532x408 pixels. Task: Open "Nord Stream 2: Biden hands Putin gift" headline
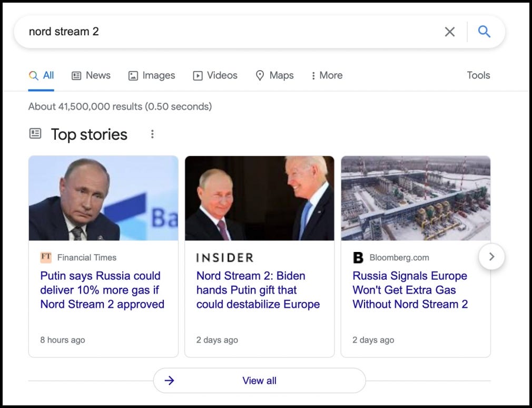point(258,290)
